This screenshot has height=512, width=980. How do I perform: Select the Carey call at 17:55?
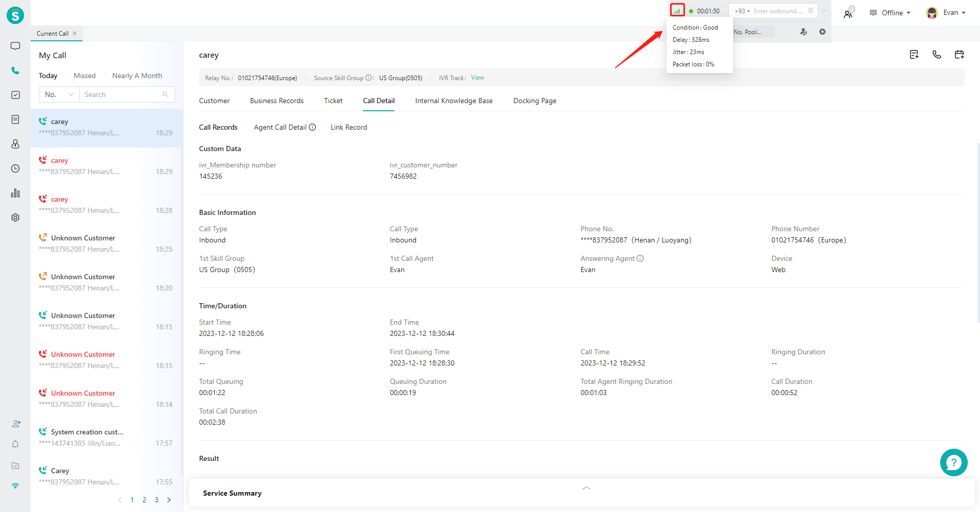click(106, 476)
